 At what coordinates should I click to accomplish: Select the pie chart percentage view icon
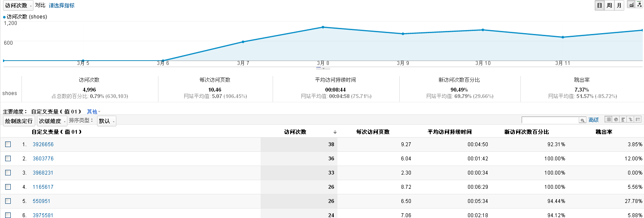pyautogui.click(x=616, y=120)
